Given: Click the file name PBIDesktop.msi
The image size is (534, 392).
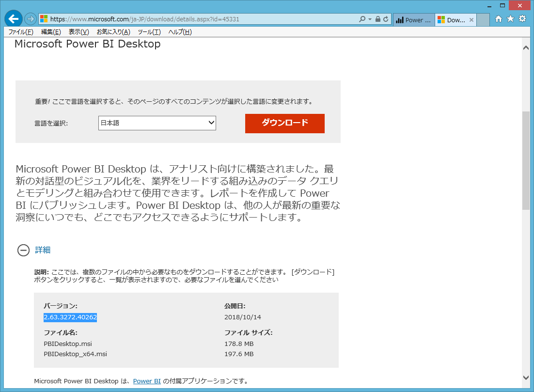Looking at the screenshot, I should click(68, 344).
